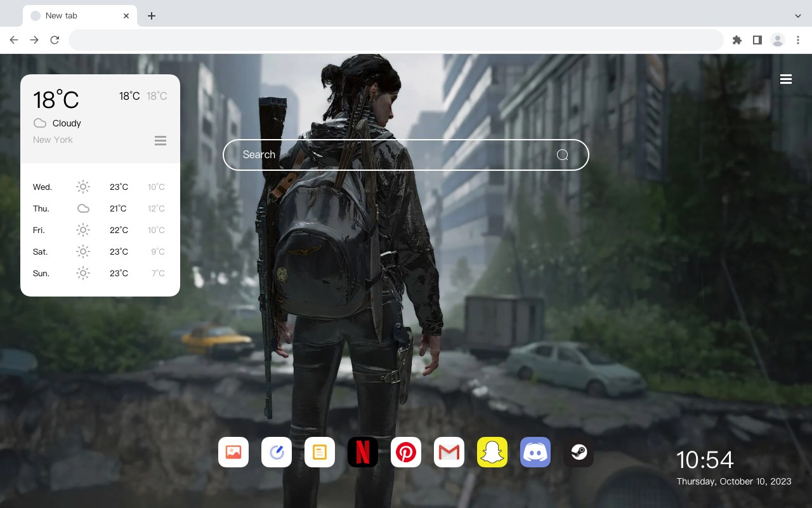Viewport: 812px width, 508px height.
Task: Launch the Pinterest shortcut
Action: click(x=406, y=452)
